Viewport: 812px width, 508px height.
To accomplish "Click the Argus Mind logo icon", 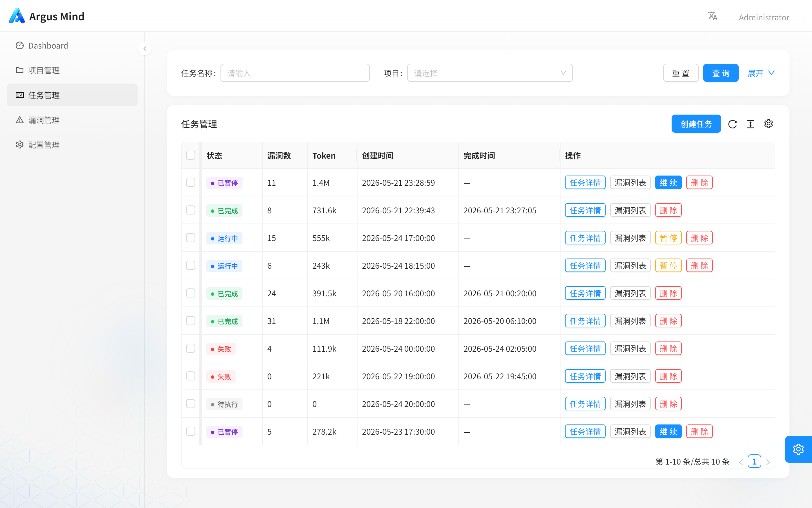I will pyautogui.click(x=17, y=16).
